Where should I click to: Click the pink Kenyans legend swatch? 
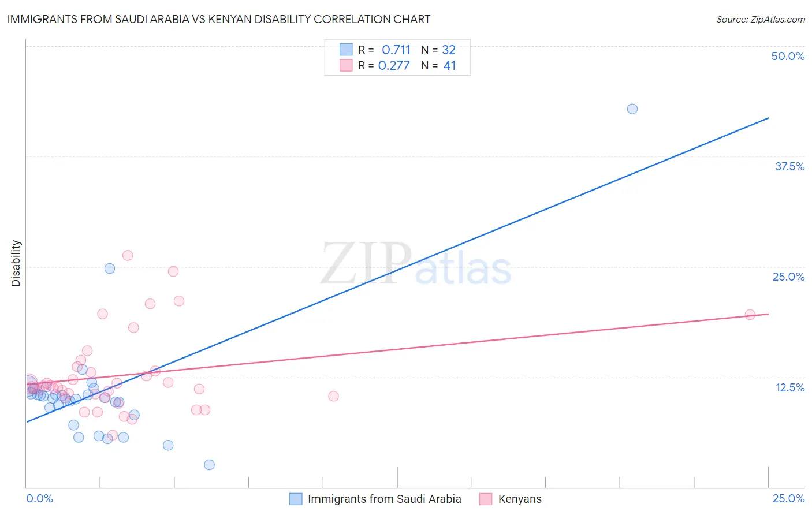pyautogui.click(x=486, y=499)
